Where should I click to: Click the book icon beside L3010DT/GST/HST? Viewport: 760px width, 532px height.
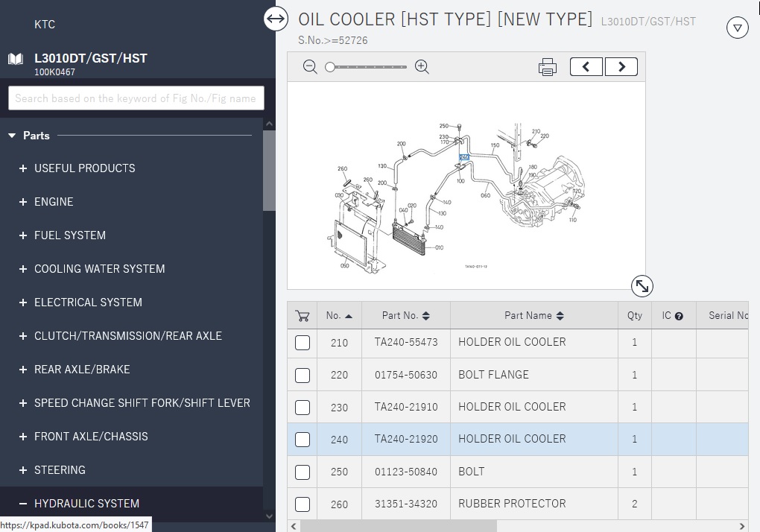tap(16, 59)
